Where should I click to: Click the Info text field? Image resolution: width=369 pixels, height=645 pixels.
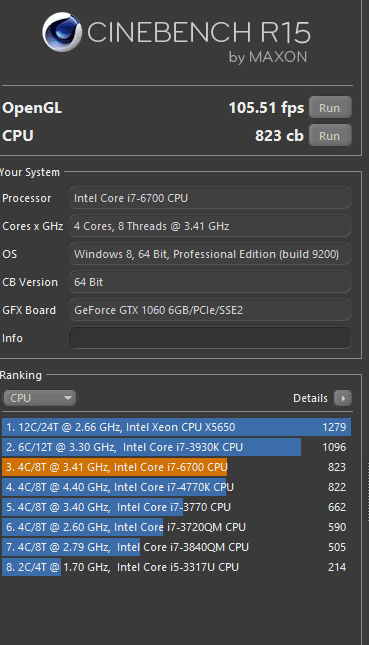pyautogui.click(x=210, y=338)
